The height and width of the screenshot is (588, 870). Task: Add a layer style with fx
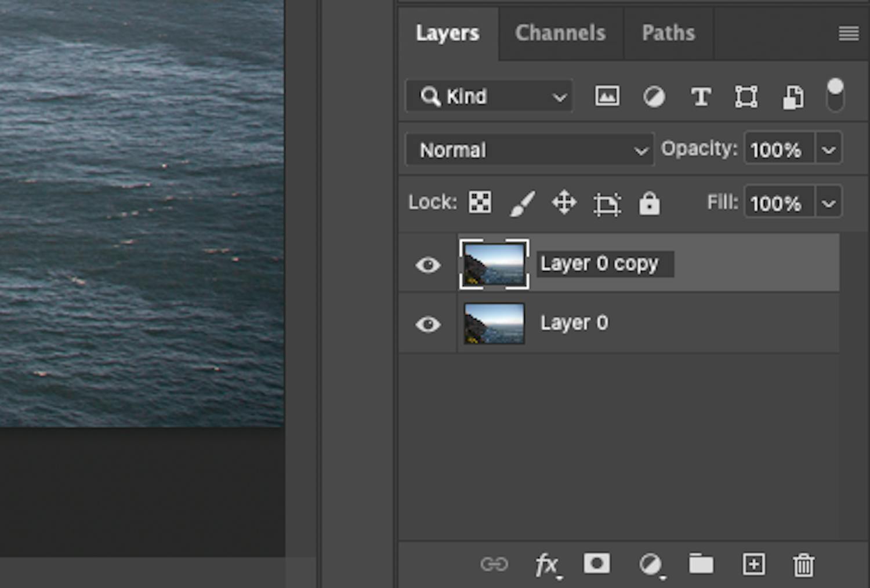pos(546,564)
